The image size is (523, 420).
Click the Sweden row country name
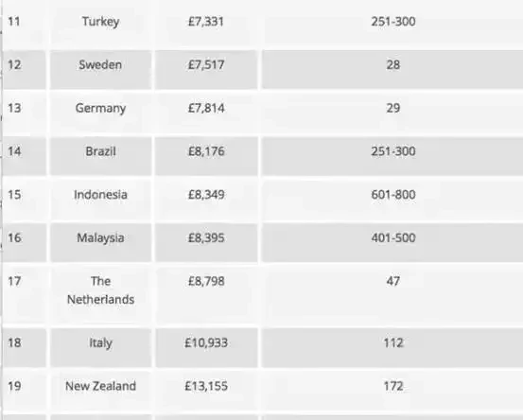point(100,64)
